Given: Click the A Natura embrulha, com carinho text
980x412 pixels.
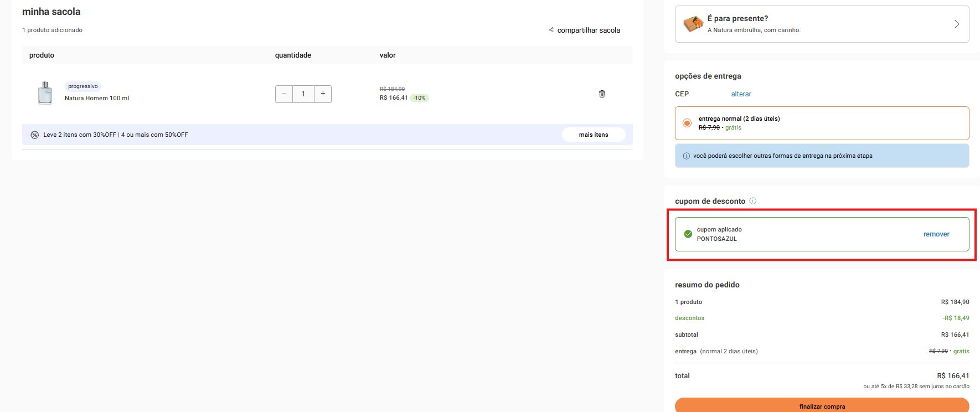Looking at the screenshot, I should coord(754,30).
